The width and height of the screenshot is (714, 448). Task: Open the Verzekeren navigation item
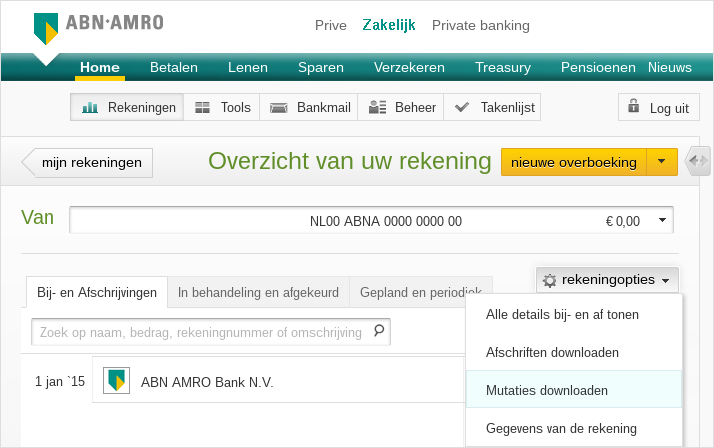pyautogui.click(x=409, y=67)
